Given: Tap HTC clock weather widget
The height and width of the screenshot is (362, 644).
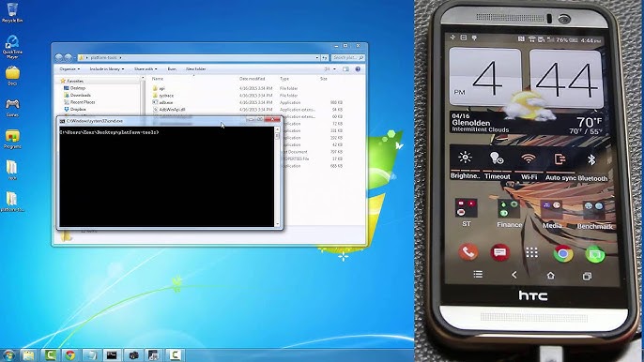Looking at the screenshot, I should 527,91.
